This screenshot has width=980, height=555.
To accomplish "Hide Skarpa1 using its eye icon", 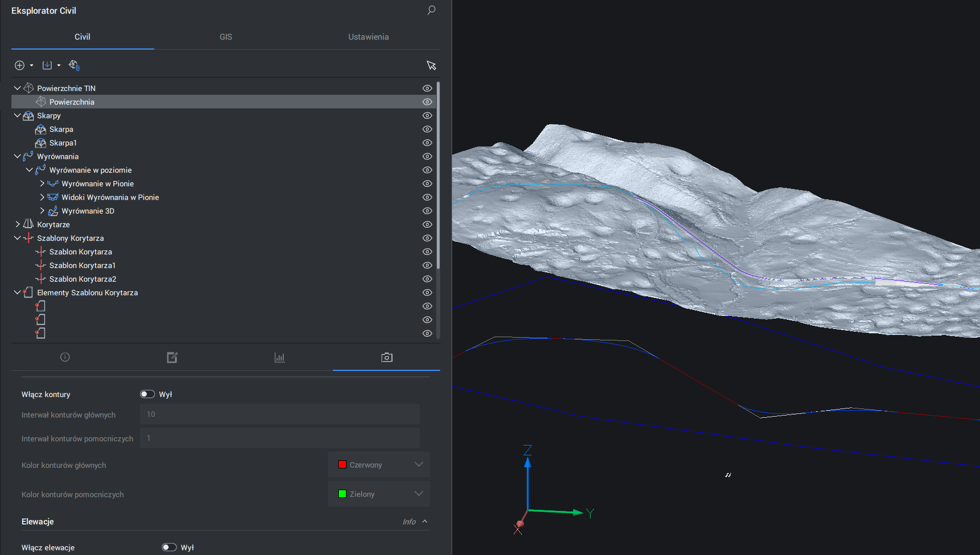I will (x=427, y=143).
